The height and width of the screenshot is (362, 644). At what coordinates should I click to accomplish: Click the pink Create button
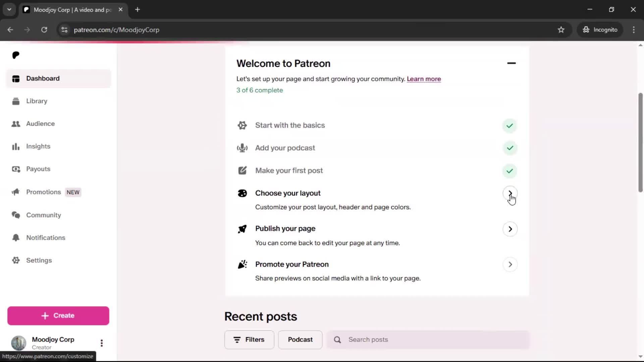click(58, 316)
